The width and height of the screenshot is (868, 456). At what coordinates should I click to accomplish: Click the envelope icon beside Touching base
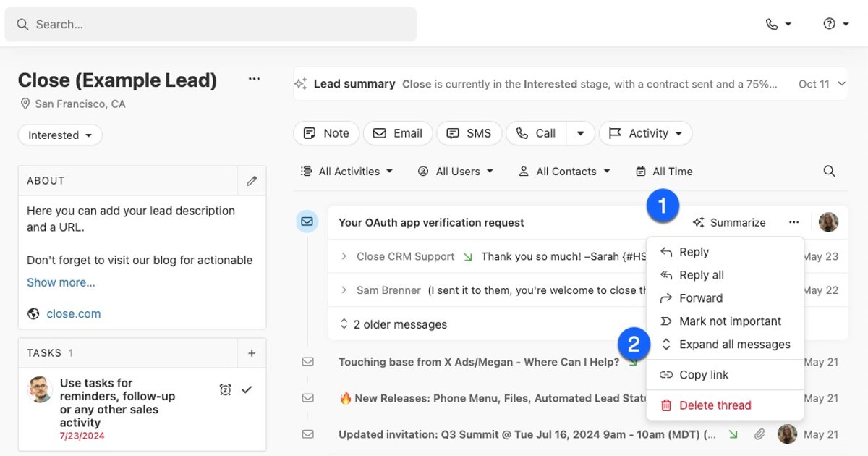[307, 361]
